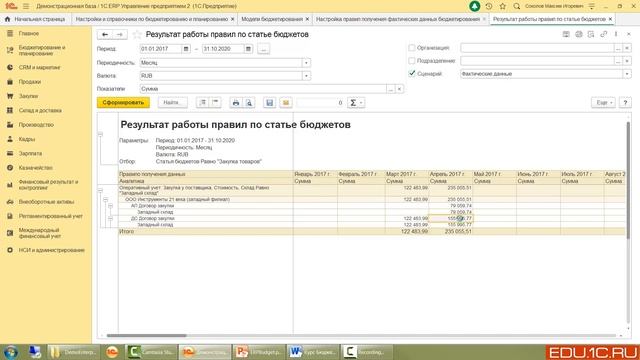Open the Периодичность dropdown

[306, 63]
